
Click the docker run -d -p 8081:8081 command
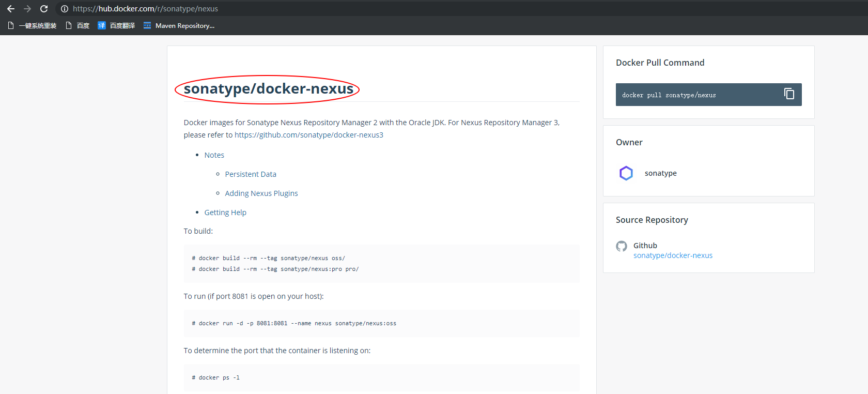point(294,323)
